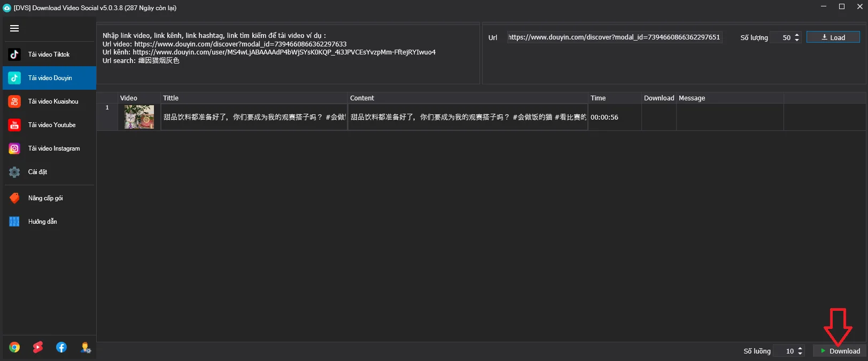Open the Facebook icon at sidebar bottom
The height and width of the screenshot is (361, 868).
(x=61, y=347)
